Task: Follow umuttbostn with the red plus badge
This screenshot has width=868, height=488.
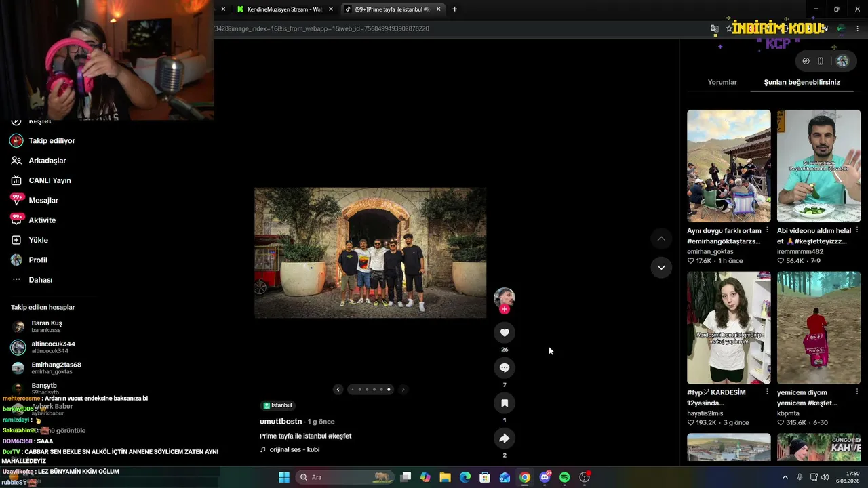Action: [x=505, y=309]
